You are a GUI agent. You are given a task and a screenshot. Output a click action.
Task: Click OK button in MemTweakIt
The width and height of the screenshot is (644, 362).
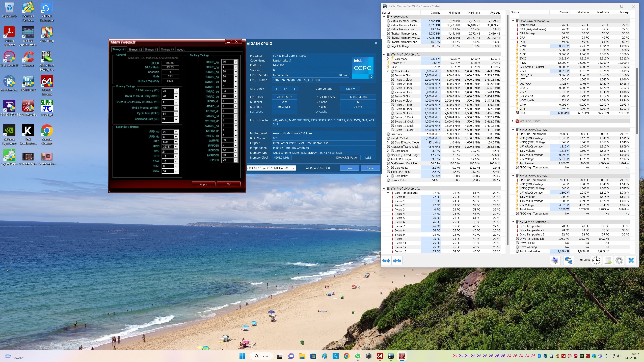pyautogui.click(x=228, y=184)
